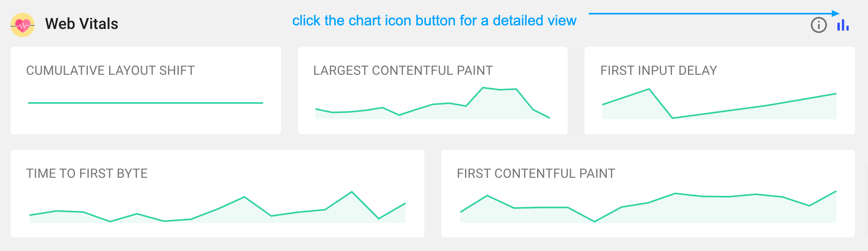Select the LARGEST CONTENTFUL PAINT heading

403,70
